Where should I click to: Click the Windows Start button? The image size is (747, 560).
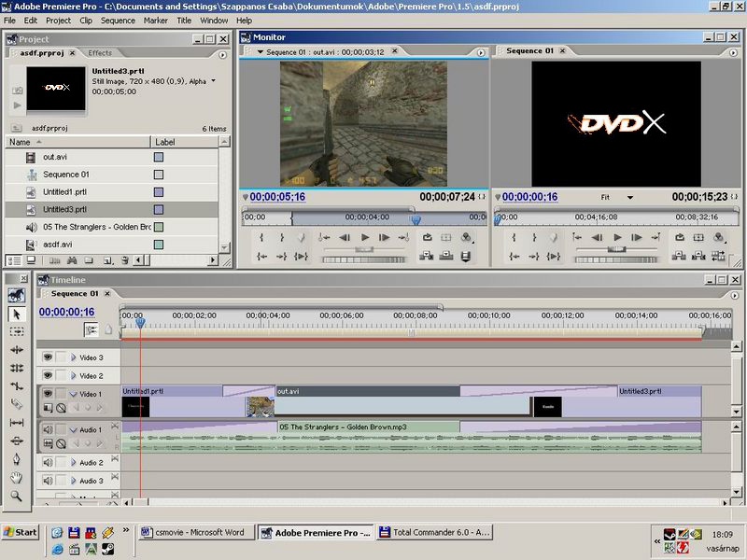pos(21,532)
